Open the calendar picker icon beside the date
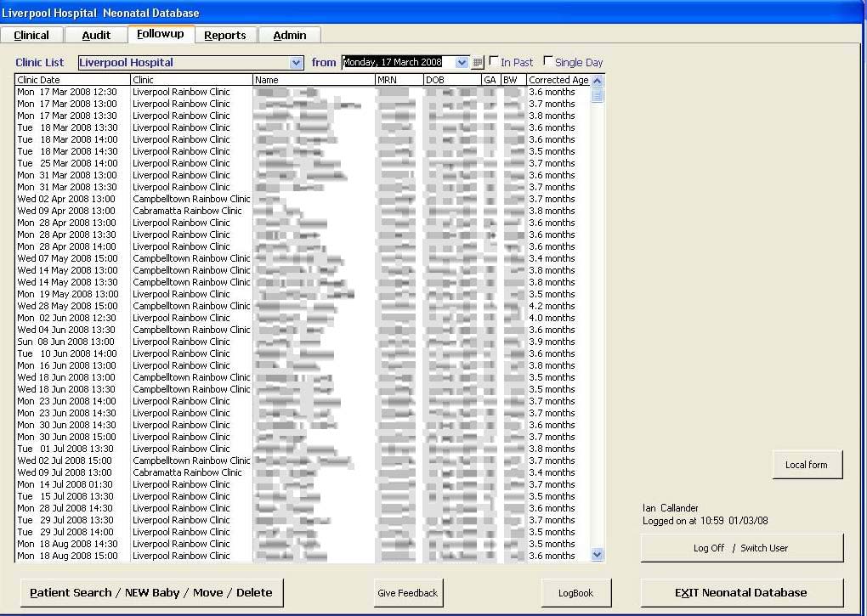The height and width of the screenshot is (616, 867). (478, 63)
